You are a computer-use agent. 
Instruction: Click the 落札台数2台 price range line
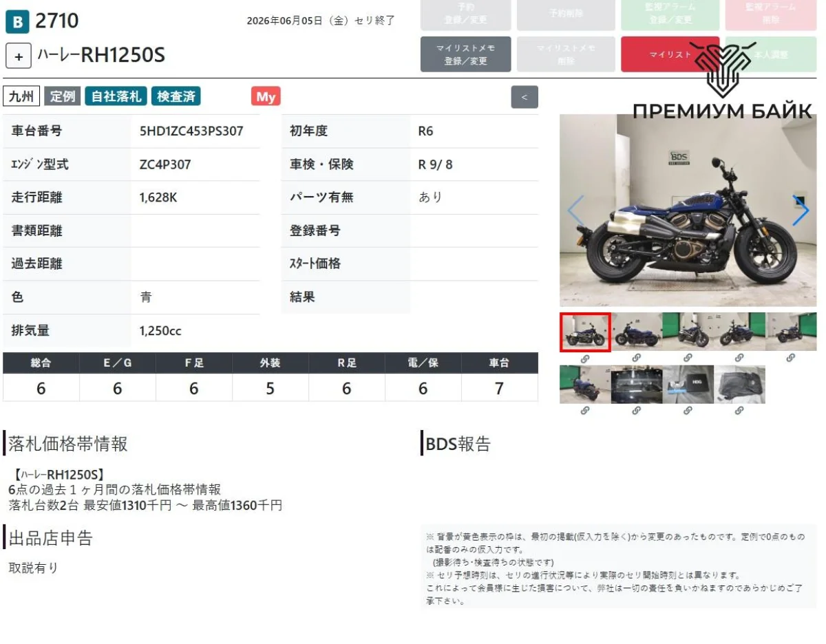pos(145,506)
